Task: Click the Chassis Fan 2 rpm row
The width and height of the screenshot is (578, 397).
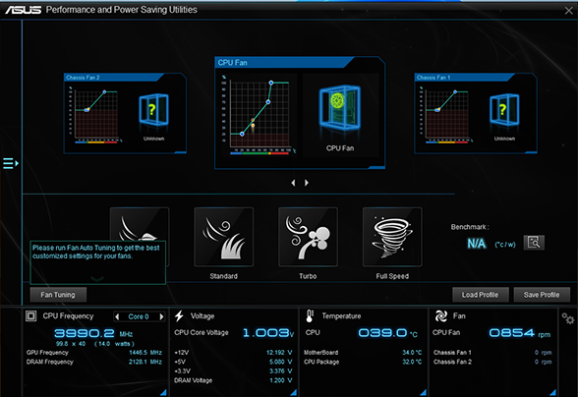Action: pos(493,362)
